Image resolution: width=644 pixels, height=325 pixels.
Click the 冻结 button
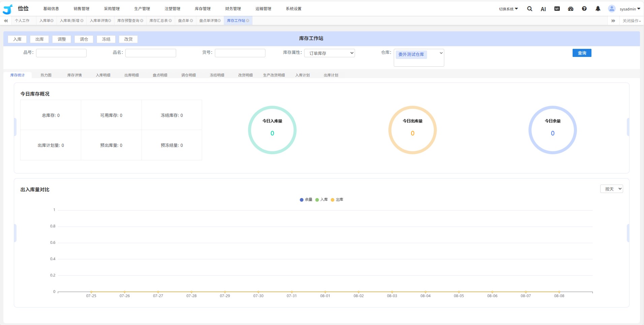pyautogui.click(x=106, y=39)
